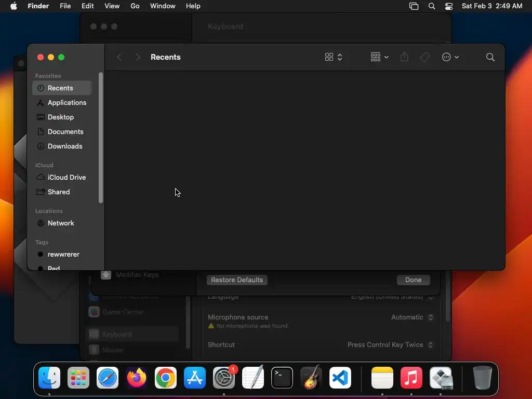The width and height of the screenshot is (532, 399).
Task: Open the Go menu
Action: (135, 6)
